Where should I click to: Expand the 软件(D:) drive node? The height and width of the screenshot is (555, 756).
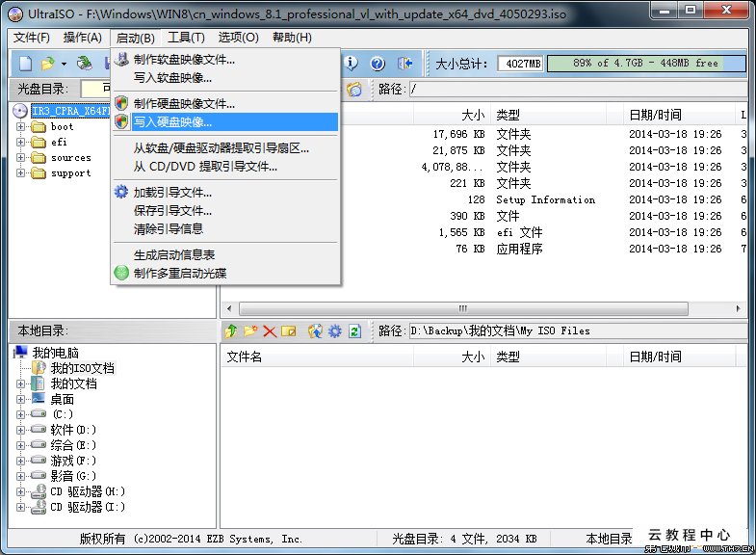(x=20, y=430)
